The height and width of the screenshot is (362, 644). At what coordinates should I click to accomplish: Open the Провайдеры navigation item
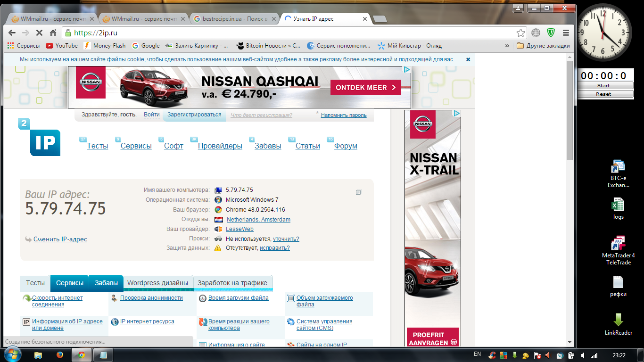220,146
